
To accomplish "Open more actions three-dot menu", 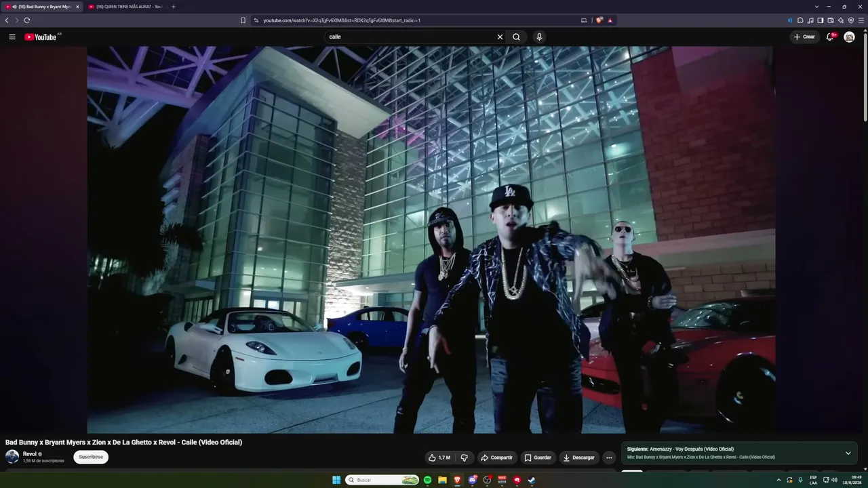I will point(609,457).
